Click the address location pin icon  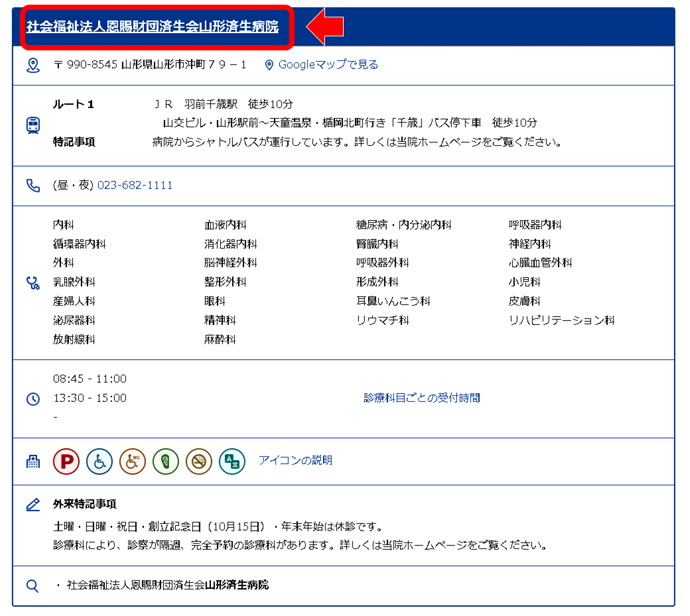[x=33, y=65]
